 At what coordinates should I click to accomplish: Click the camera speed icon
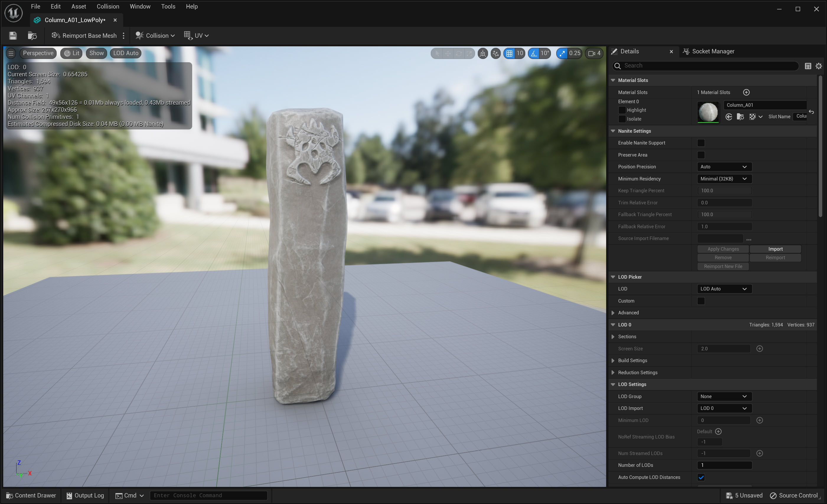point(592,53)
